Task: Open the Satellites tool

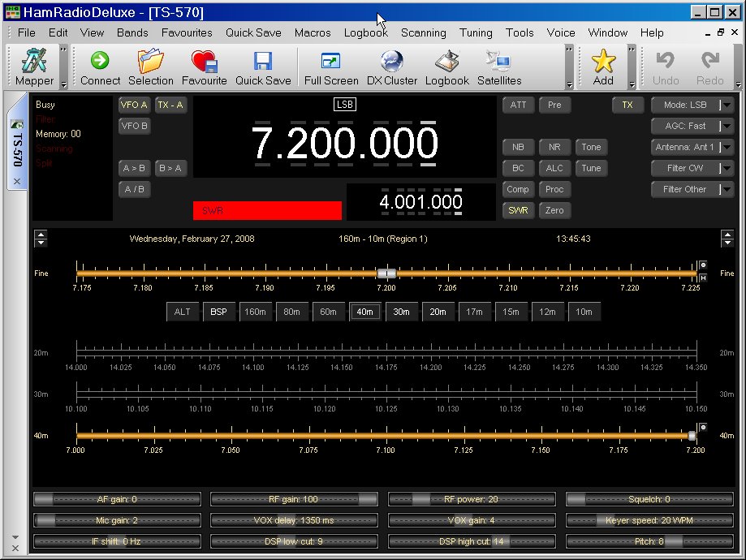Action: pos(498,67)
